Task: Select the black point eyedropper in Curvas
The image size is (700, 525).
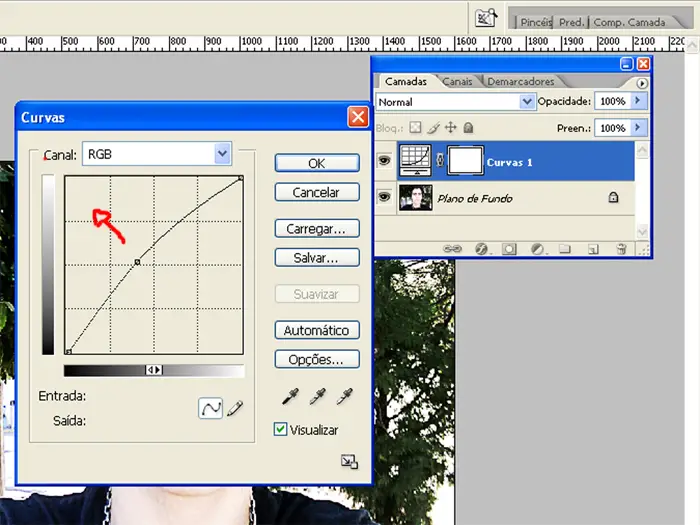Action: pos(289,398)
